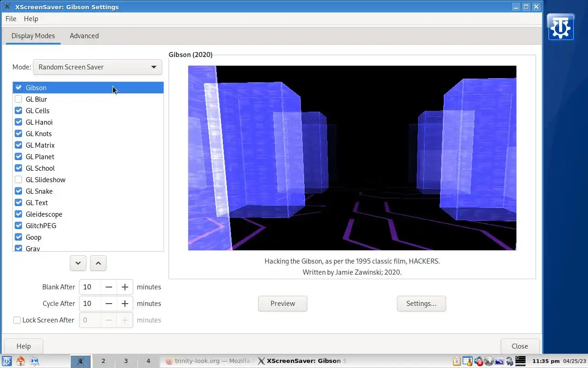Click the show desktop icon in the taskbar
588x368 pixels.
click(x=34, y=361)
